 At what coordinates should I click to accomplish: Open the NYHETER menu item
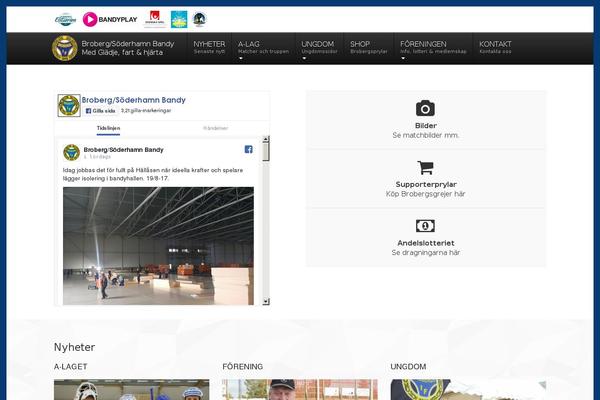point(209,47)
